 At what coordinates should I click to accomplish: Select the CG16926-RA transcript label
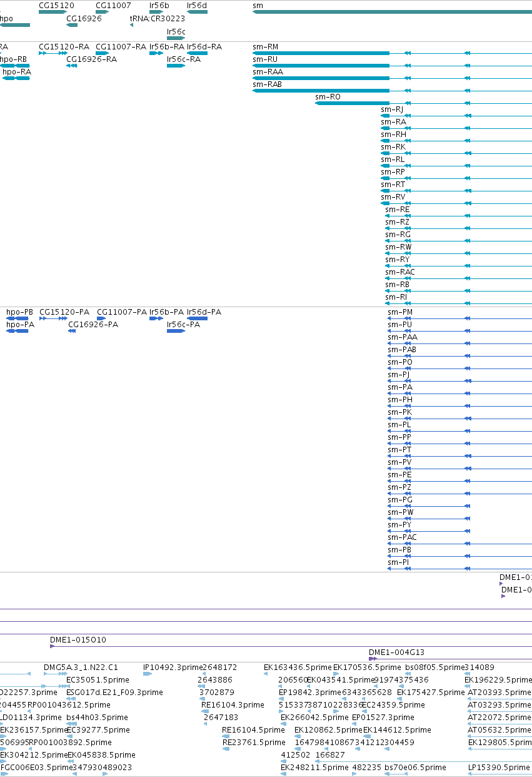point(91,59)
